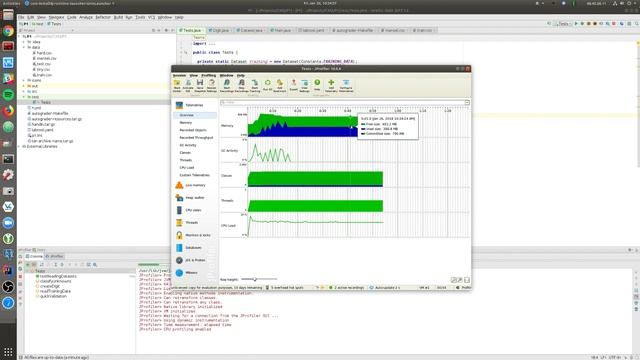Switch to Digit.java editor tab
The height and width of the screenshot is (360, 640).
(x=220, y=30)
